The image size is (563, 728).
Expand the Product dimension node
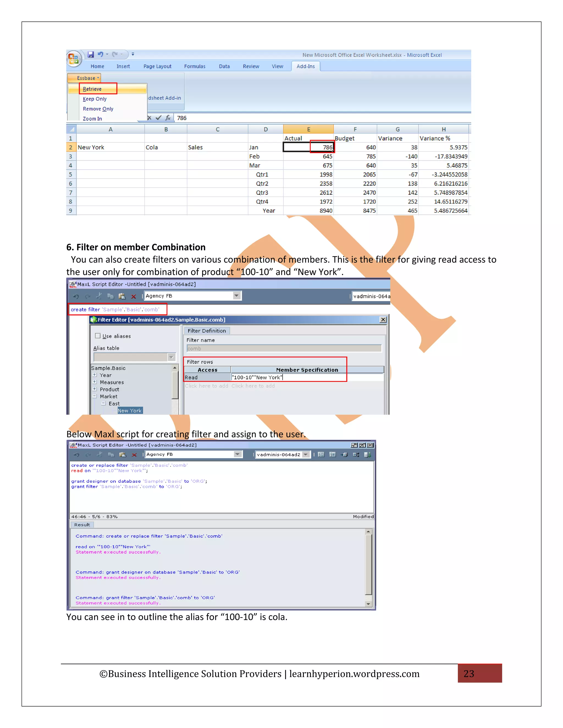coord(95,389)
